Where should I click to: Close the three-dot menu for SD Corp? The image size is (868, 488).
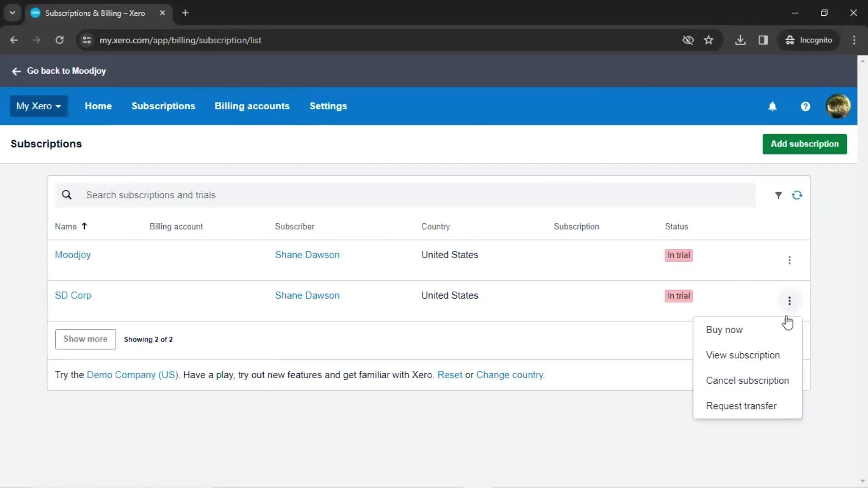click(789, 301)
